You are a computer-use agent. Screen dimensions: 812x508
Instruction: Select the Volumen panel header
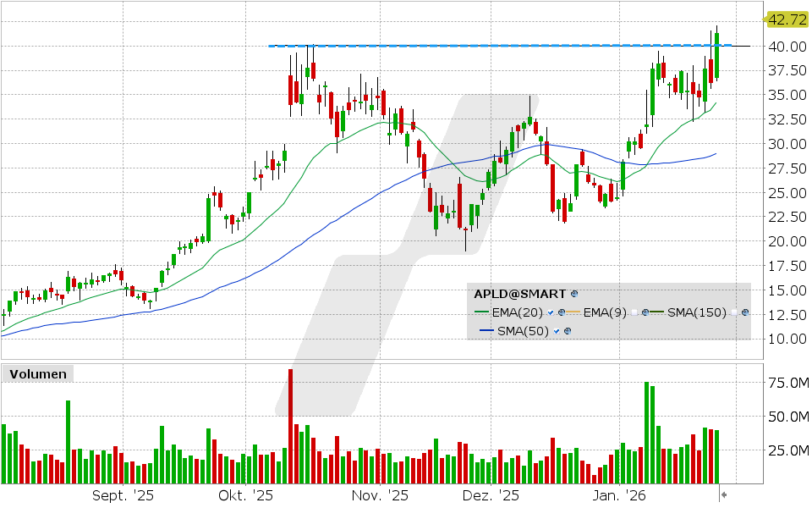click(x=38, y=373)
